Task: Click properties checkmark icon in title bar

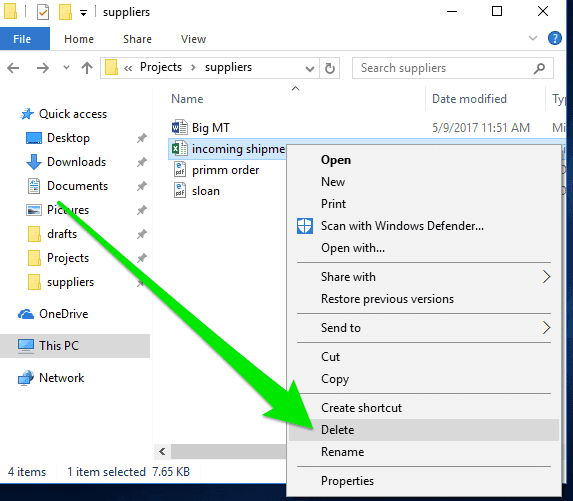Action: coord(43,12)
